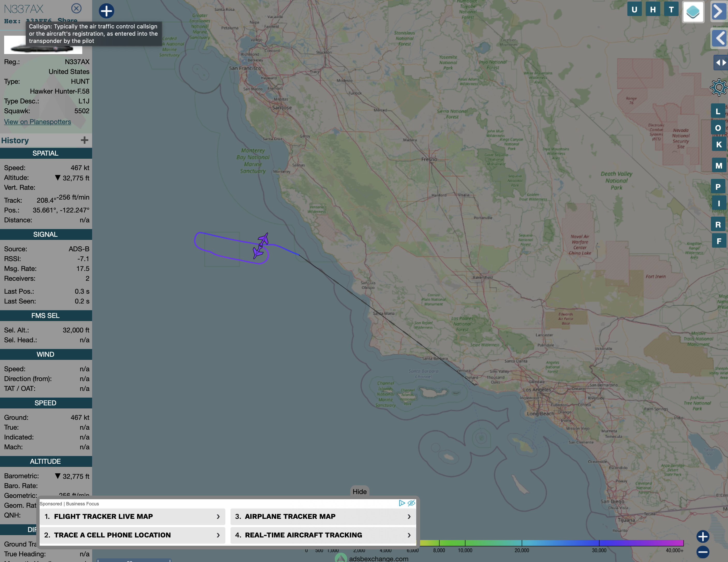Open View on Planespotters link
The height and width of the screenshot is (562, 728).
(x=37, y=122)
